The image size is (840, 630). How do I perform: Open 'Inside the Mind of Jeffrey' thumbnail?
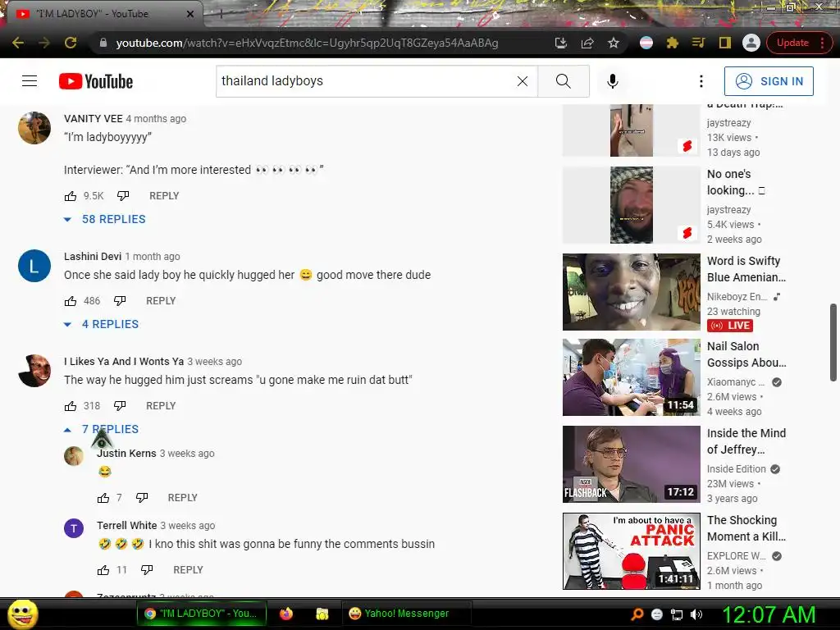coord(631,464)
